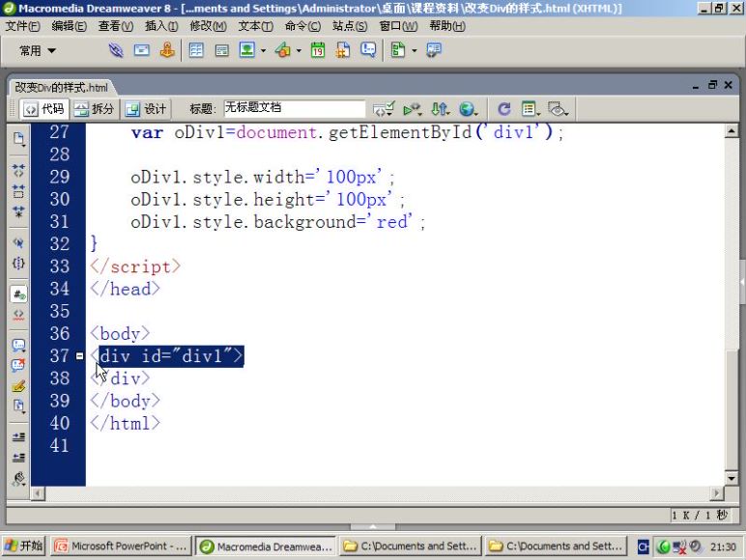Switch to 代码 code view
This screenshot has width=746, height=560.
[x=44, y=109]
